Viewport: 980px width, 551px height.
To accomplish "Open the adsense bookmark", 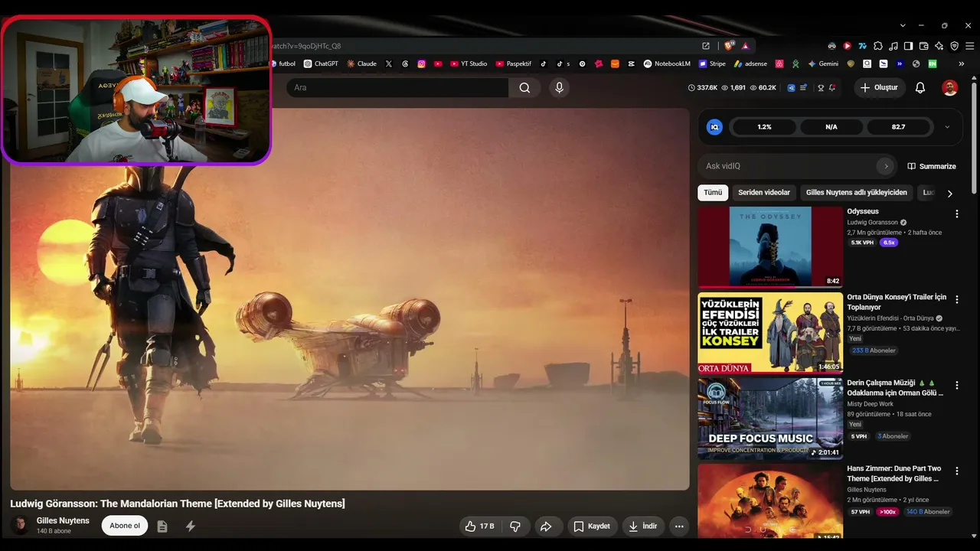I will pos(751,64).
